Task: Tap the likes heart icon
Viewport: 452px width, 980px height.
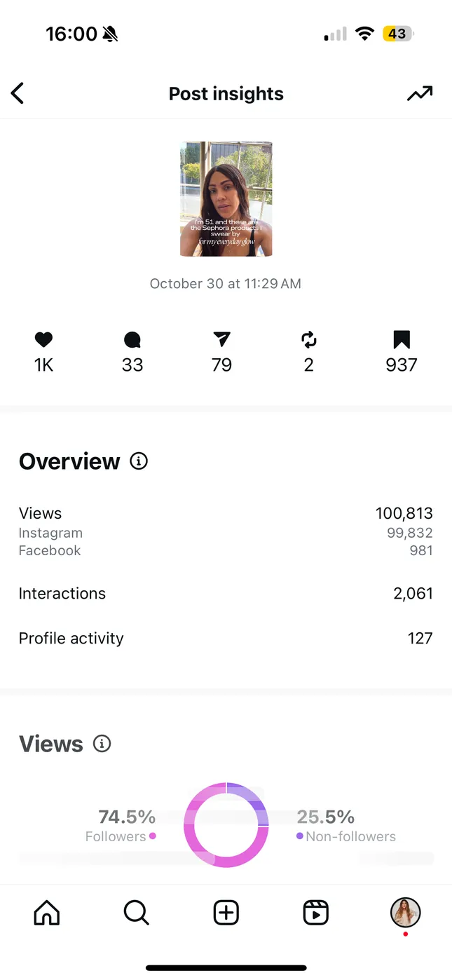Action: pos(43,340)
